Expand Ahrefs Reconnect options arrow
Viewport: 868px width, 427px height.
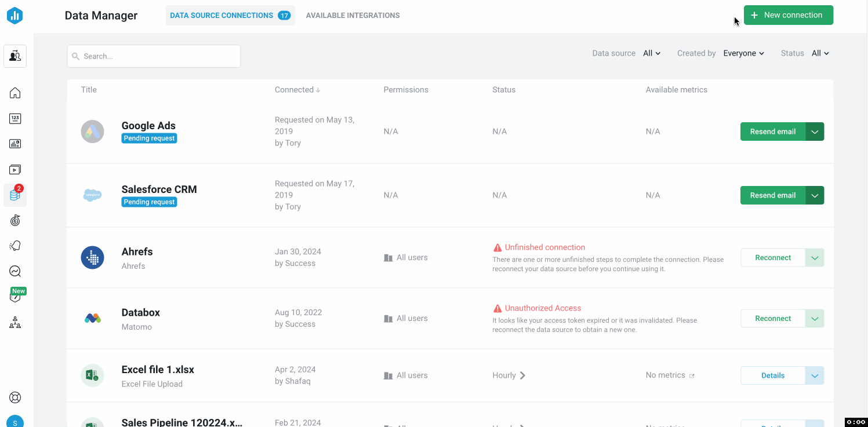[x=815, y=258]
